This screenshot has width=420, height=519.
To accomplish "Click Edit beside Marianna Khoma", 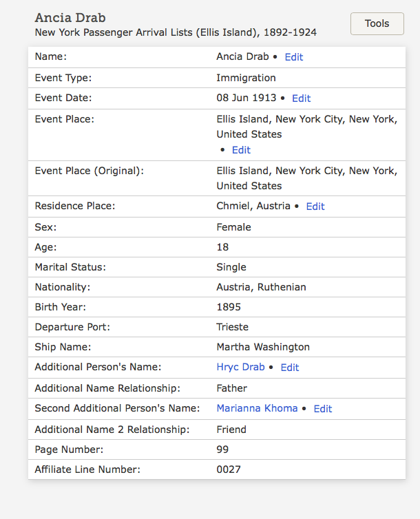I will pos(323,409).
